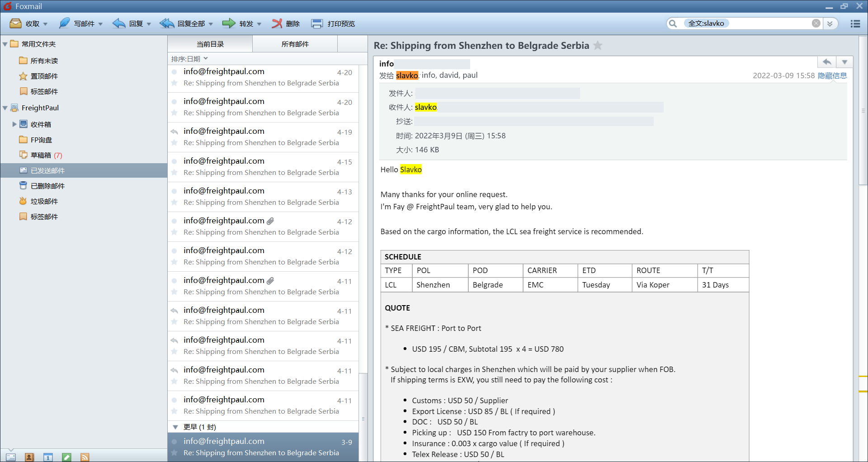Star the email subject in reading pane
Image resolution: width=868 pixels, height=462 pixels.
coord(598,46)
